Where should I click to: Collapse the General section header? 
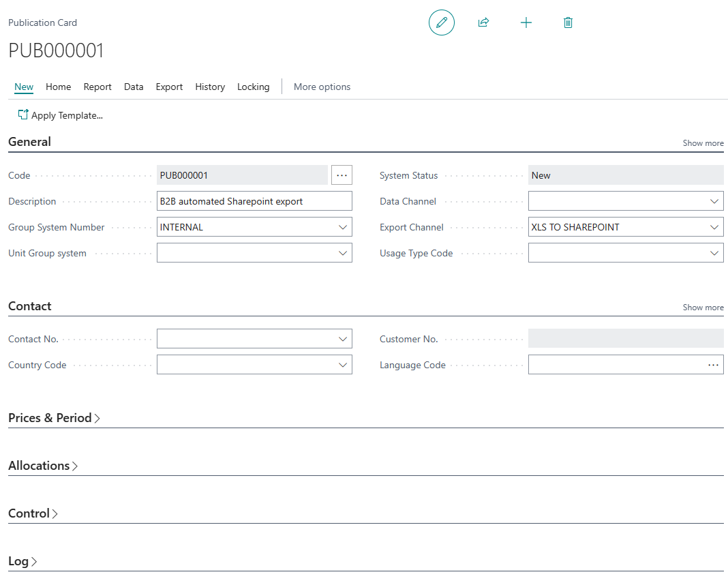pos(30,142)
